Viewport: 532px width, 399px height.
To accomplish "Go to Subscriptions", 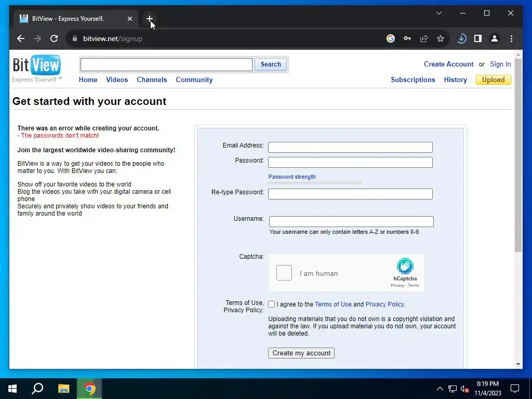I will click(x=413, y=79).
